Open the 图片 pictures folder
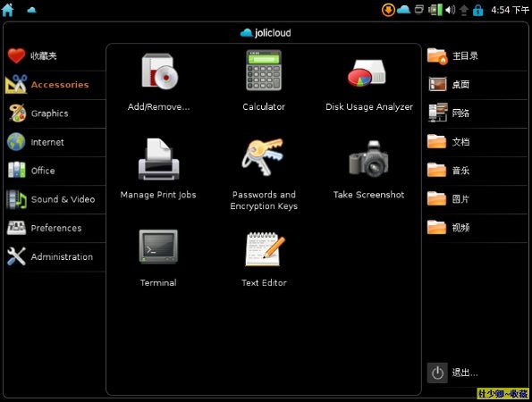The width and height of the screenshot is (532, 402). point(477,199)
